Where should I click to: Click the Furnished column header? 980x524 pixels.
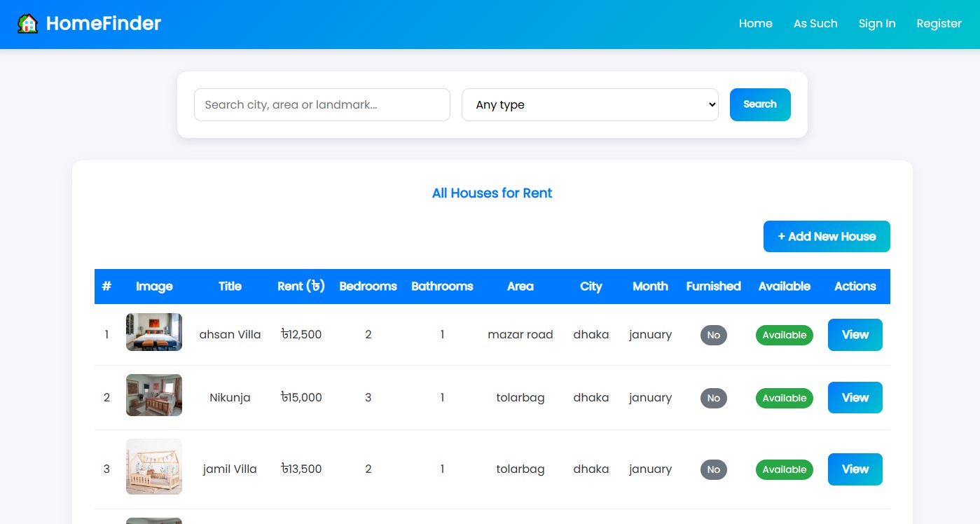pyautogui.click(x=714, y=286)
